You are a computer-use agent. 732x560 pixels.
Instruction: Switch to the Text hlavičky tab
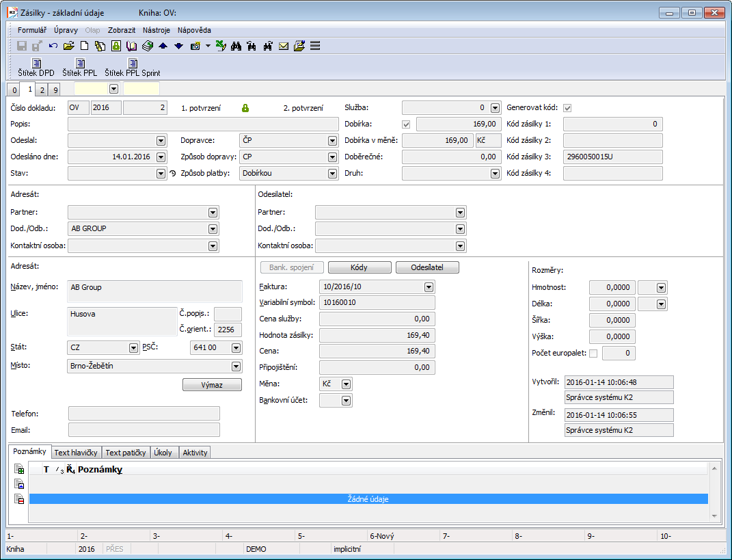pos(77,453)
